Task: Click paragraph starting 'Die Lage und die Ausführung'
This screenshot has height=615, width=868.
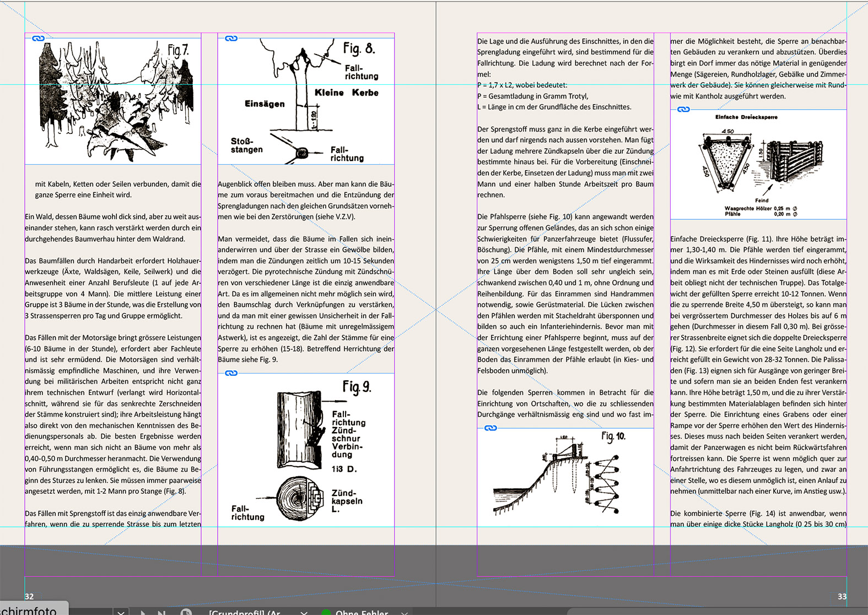Action: [x=565, y=57]
